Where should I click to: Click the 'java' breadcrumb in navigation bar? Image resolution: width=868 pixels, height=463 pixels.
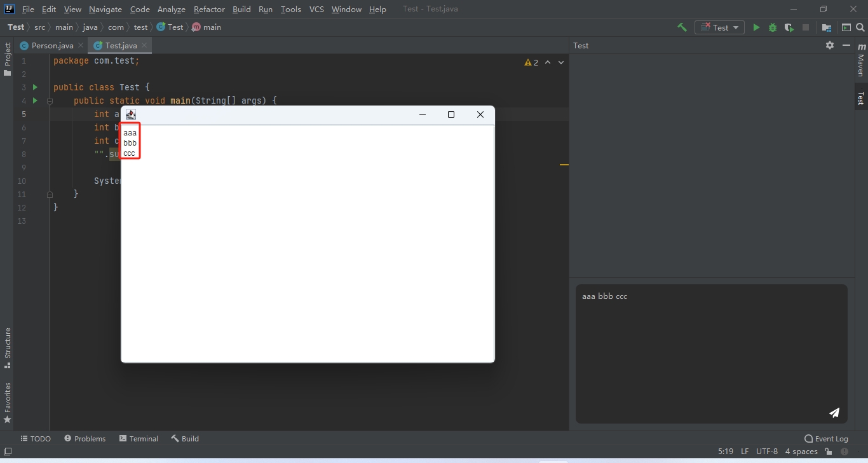(90, 27)
